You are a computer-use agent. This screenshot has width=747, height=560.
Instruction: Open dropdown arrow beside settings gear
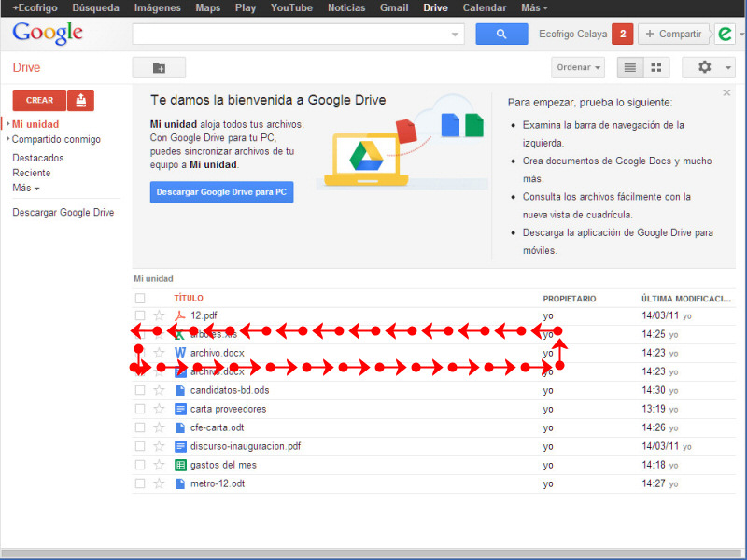coord(728,67)
